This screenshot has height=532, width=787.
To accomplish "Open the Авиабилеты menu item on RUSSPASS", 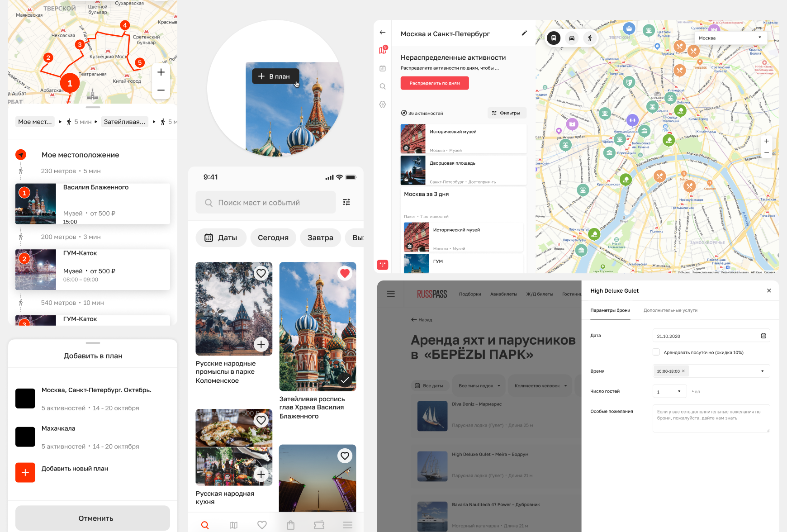I will coord(503,294).
